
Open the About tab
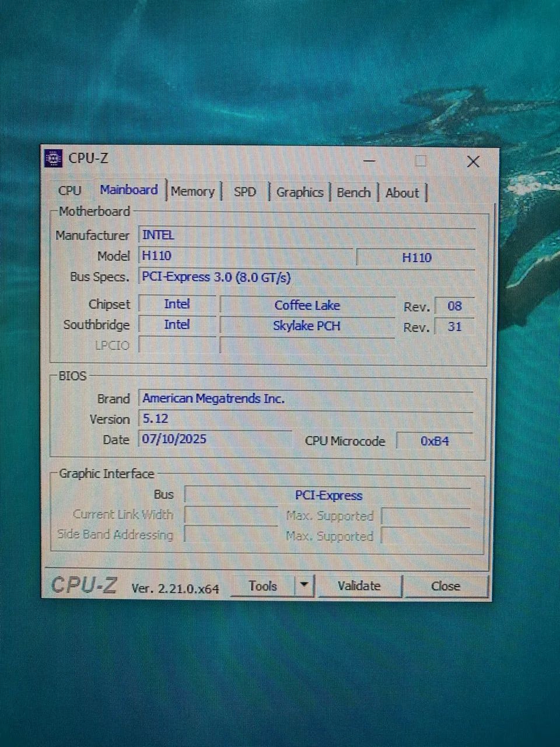pyautogui.click(x=402, y=193)
